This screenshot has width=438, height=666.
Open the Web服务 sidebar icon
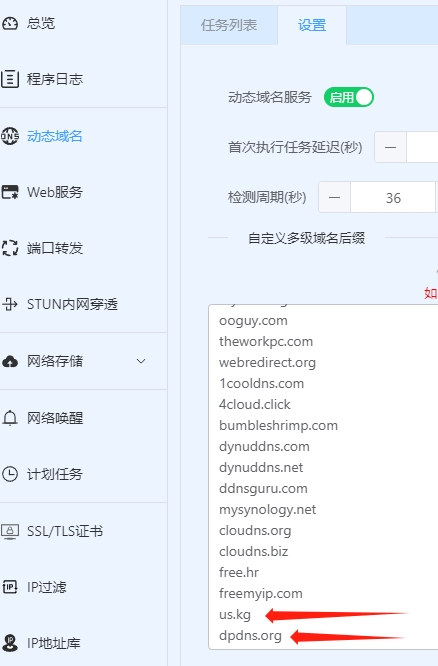10,192
